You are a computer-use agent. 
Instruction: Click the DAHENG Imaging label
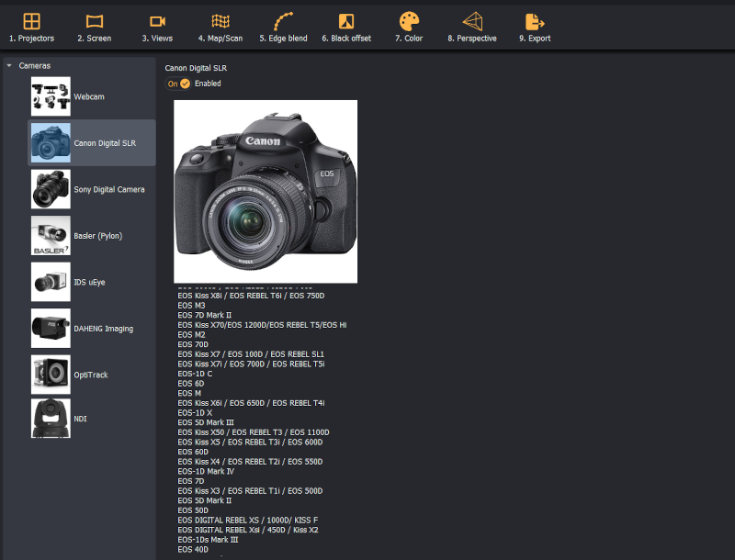pyautogui.click(x=103, y=329)
